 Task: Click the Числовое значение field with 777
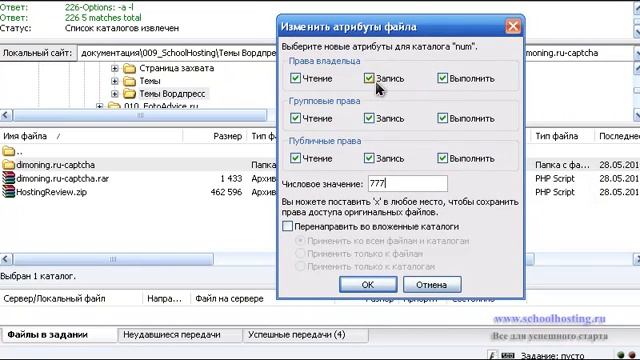(x=407, y=184)
